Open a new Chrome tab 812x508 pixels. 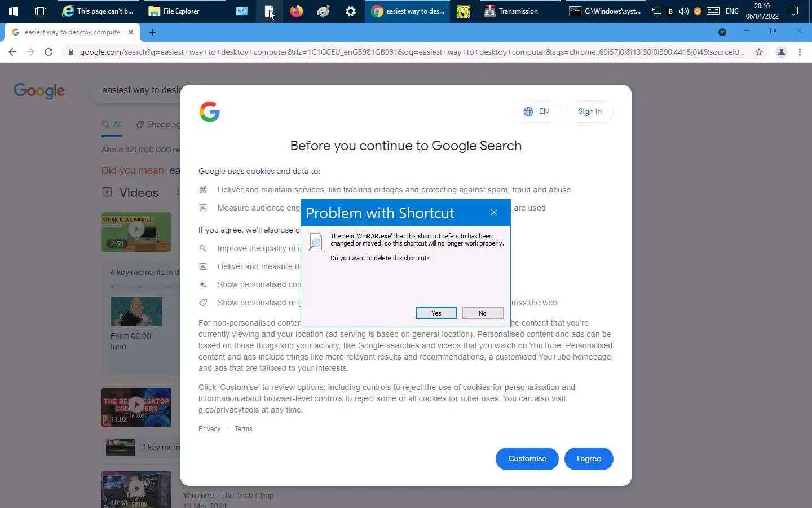click(152, 32)
